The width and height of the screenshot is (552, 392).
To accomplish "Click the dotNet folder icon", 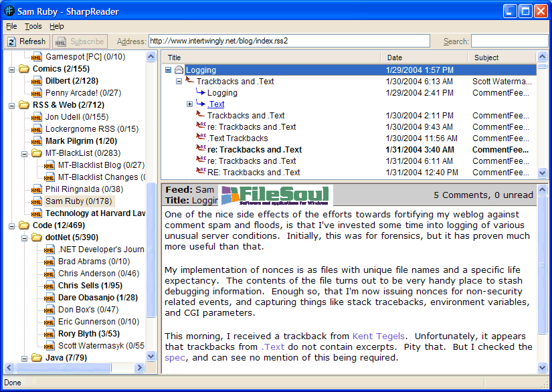I will 36,237.
